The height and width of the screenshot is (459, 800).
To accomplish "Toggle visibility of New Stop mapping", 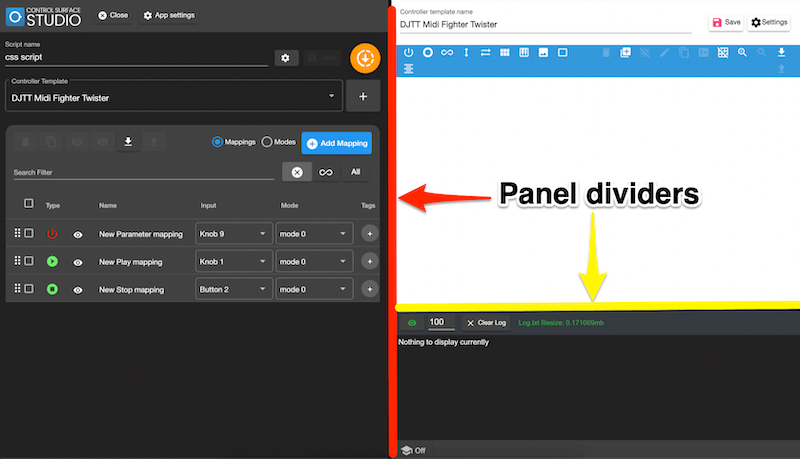I will coord(78,290).
